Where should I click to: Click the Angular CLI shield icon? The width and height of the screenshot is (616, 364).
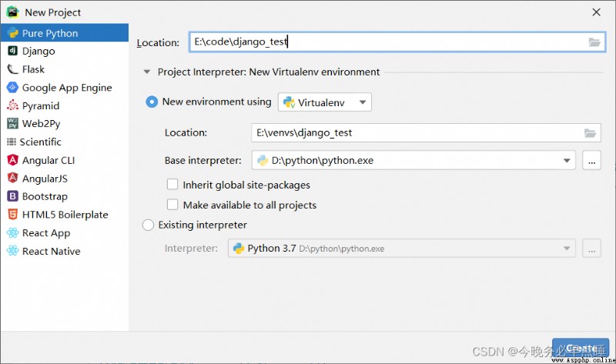(13, 160)
